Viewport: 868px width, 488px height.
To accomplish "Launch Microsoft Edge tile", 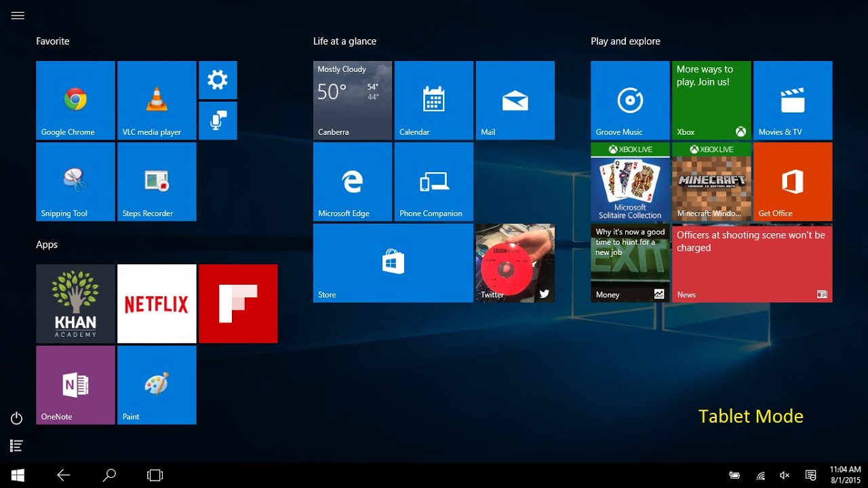I will pyautogui.click(x=353, y=182).
